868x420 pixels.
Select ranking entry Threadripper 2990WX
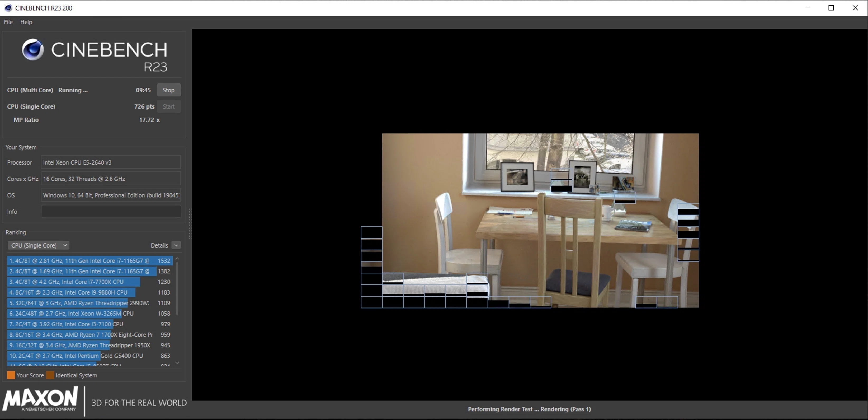(90, 303)
